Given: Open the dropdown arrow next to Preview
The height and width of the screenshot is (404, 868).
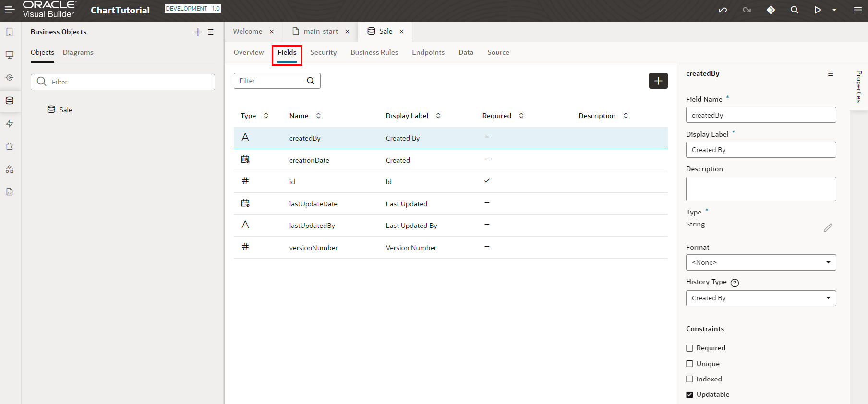Looking at the screenshot, I should click(834, 10).
